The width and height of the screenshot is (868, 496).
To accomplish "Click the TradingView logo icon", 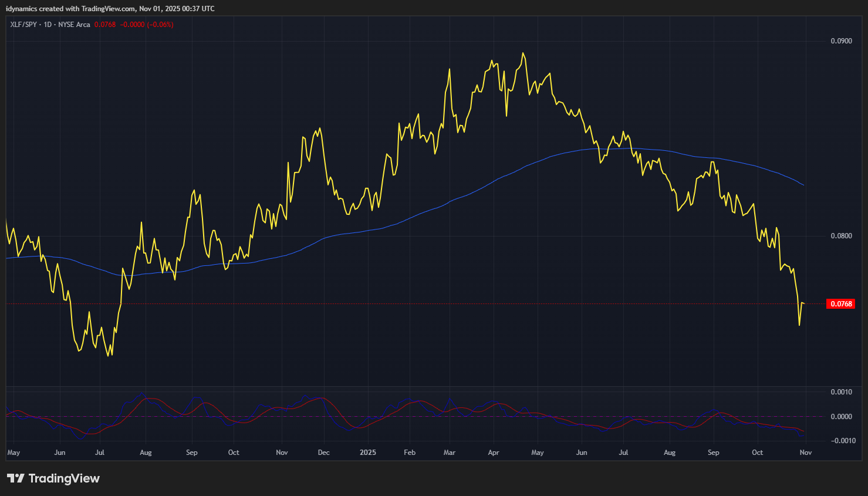I will point(16,478).
